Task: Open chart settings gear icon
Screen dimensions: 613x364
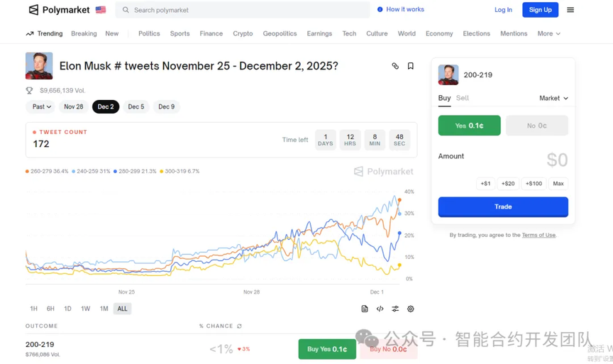Action: tap(410, 309)
